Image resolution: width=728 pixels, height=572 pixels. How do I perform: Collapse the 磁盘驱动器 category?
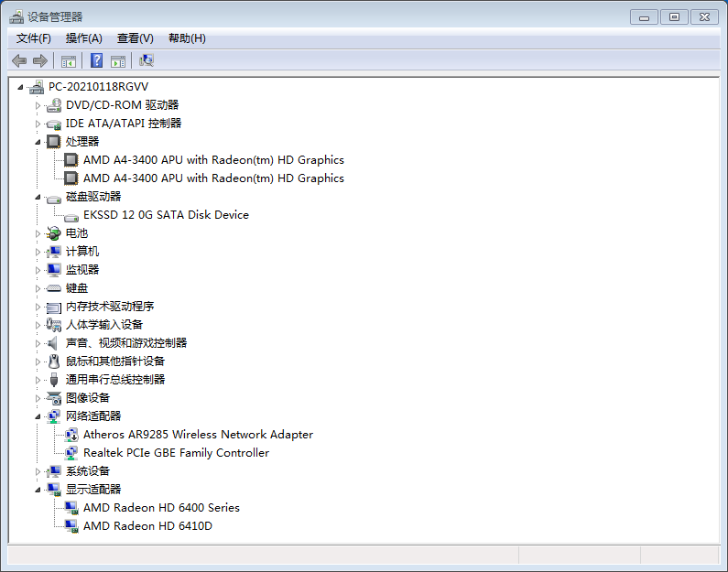pyautogui.click(x=38, y=197)
